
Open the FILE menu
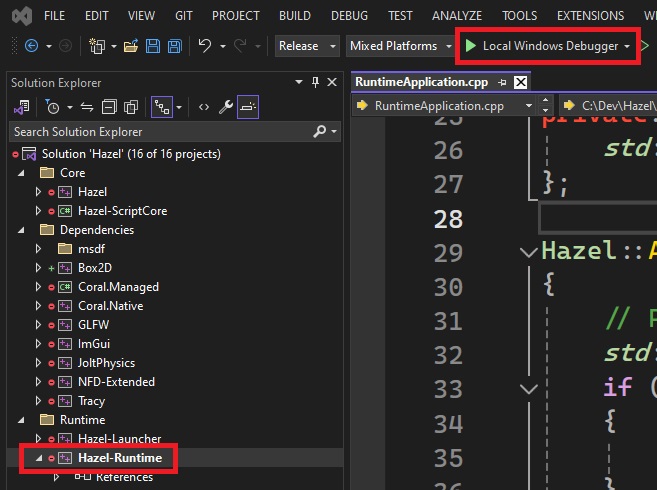coord(54,16)
